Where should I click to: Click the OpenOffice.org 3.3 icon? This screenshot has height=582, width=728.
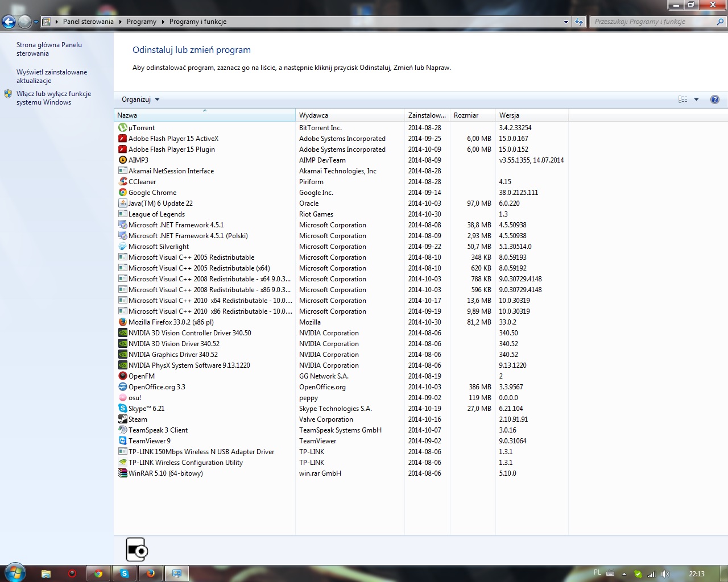tap(122, 387)
